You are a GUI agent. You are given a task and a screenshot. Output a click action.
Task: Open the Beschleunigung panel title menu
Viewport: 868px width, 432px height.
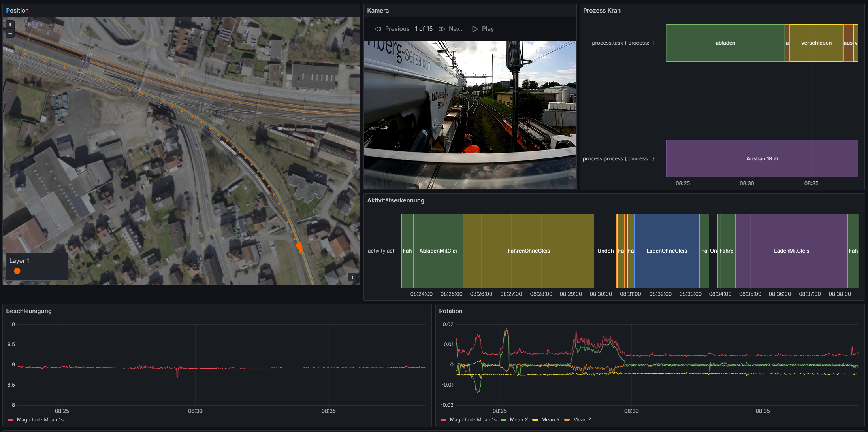click(x=29, y=311)
